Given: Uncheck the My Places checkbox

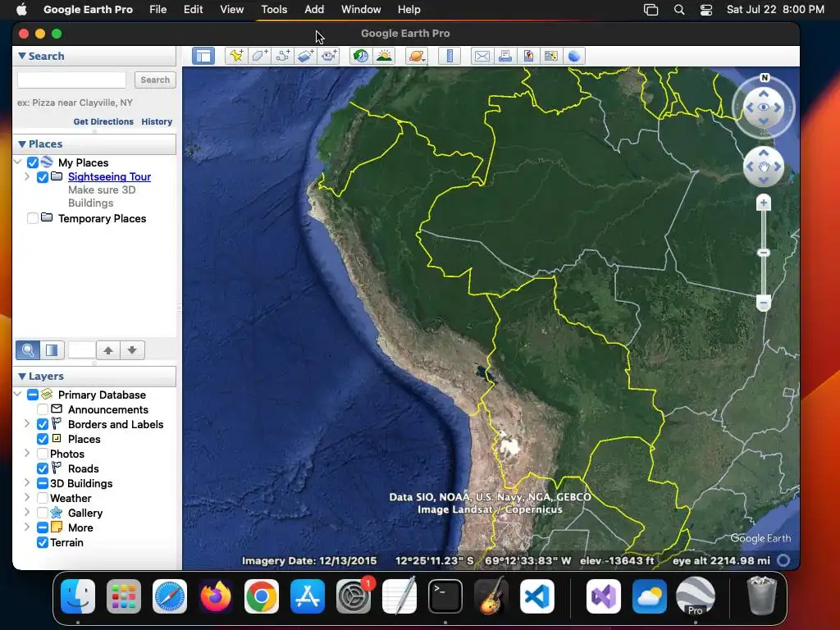Looking at the screenshot, I should pyautogui.click(x=33, y=162).
